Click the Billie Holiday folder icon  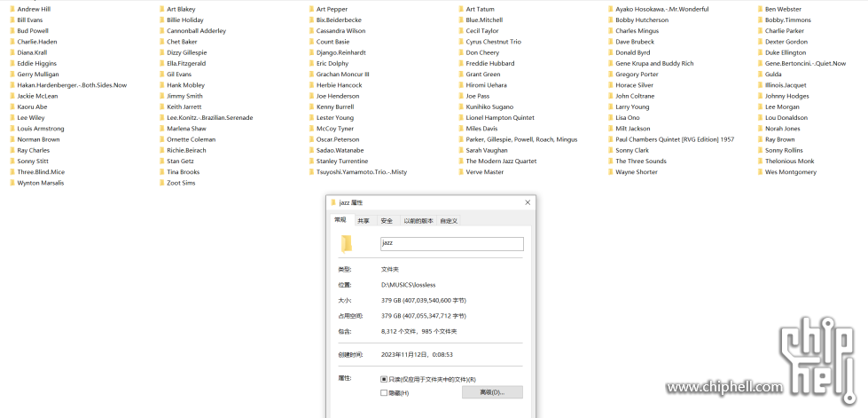161,20
